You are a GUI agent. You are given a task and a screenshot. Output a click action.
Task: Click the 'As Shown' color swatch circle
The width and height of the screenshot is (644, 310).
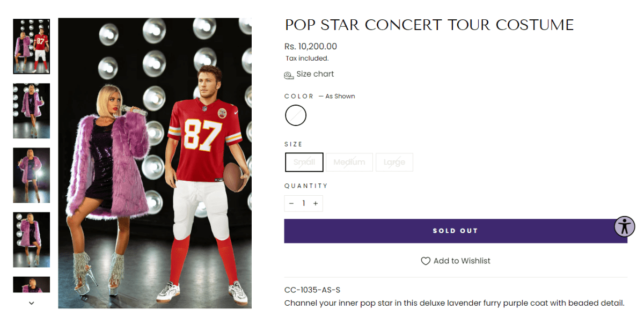click(x=295, y=115)
